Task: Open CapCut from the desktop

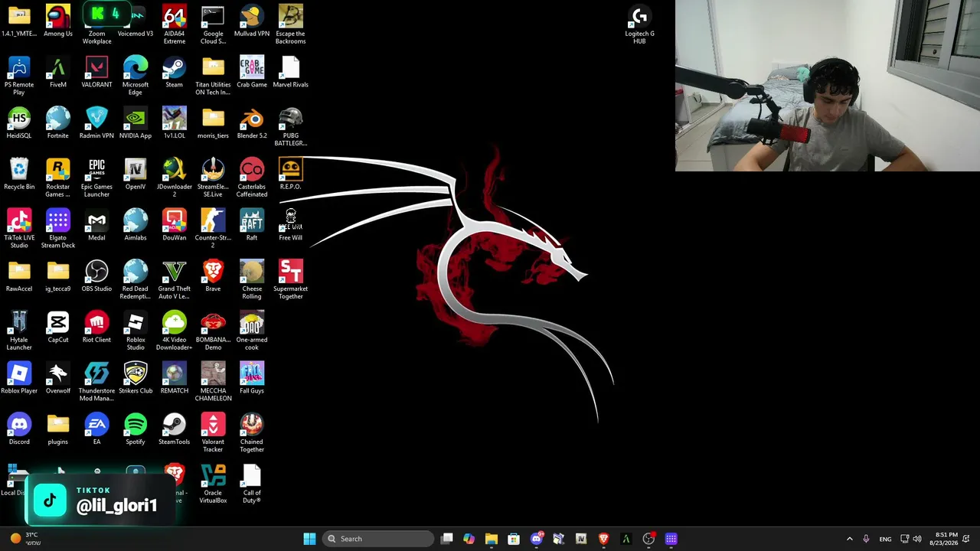Action: click(x=58, y=328)
